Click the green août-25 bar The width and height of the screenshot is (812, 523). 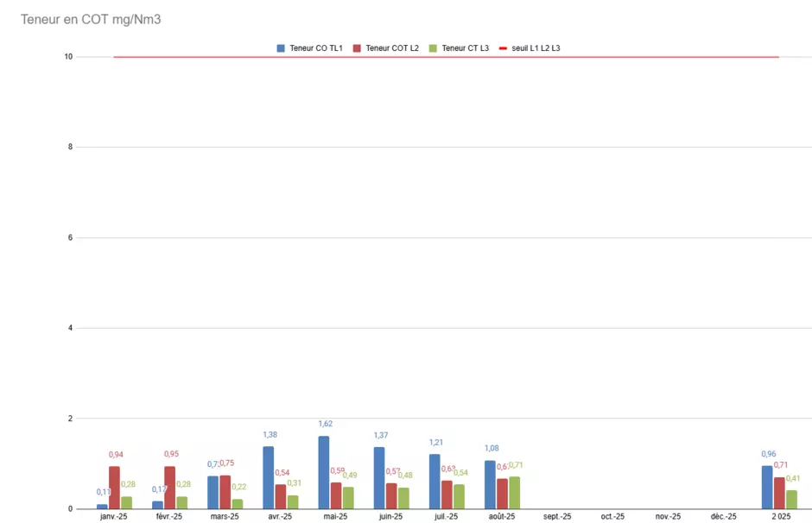(x=515, y=493)
